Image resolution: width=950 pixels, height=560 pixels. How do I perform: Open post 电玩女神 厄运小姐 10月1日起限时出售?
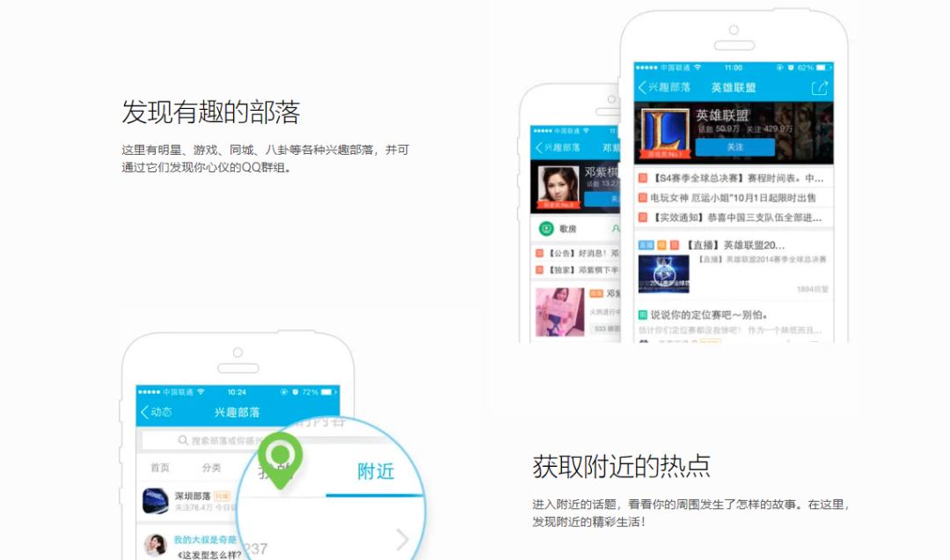(x=733, y=197)
